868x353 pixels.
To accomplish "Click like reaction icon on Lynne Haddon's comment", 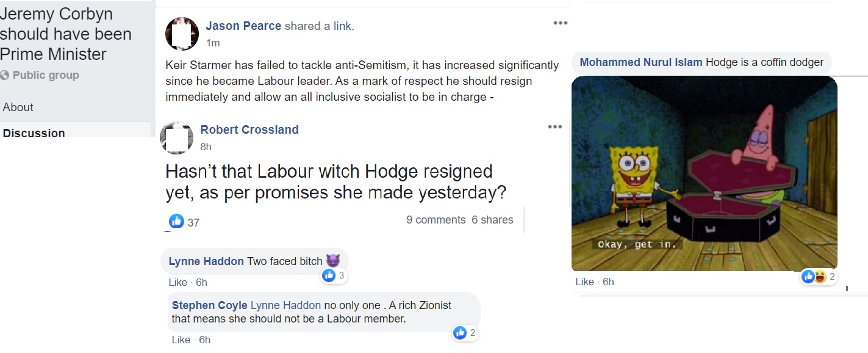I will coord(329,275).
